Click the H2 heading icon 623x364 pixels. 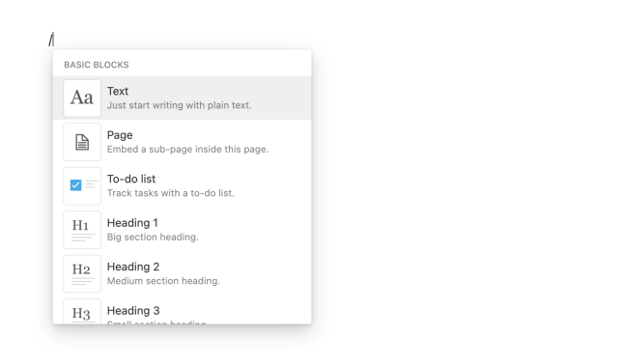tap(82, 274)
